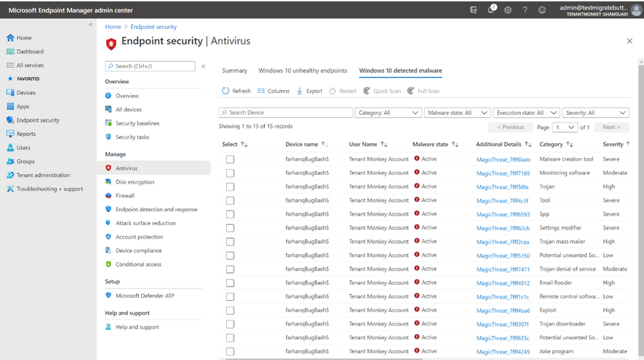644x360 pixels.
Task: Close the Antivirus blade with X
Action: pyautogui.click(x=629, y=41)
